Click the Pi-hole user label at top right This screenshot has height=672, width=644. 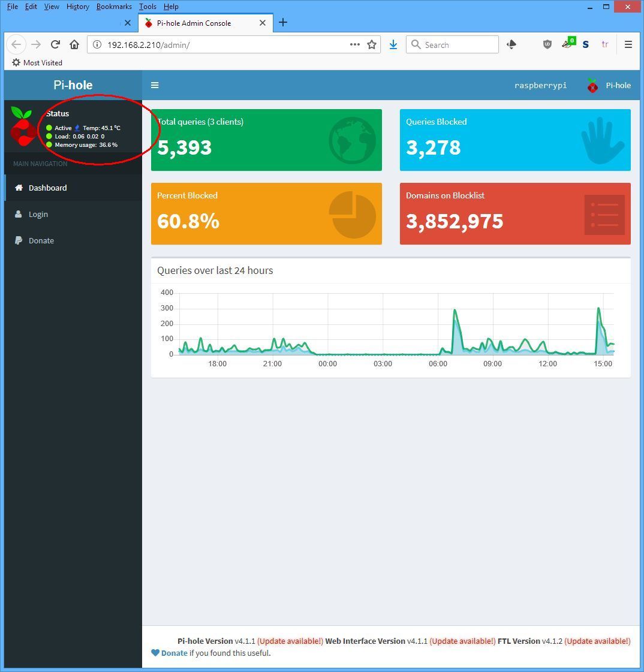click(618, 85)
